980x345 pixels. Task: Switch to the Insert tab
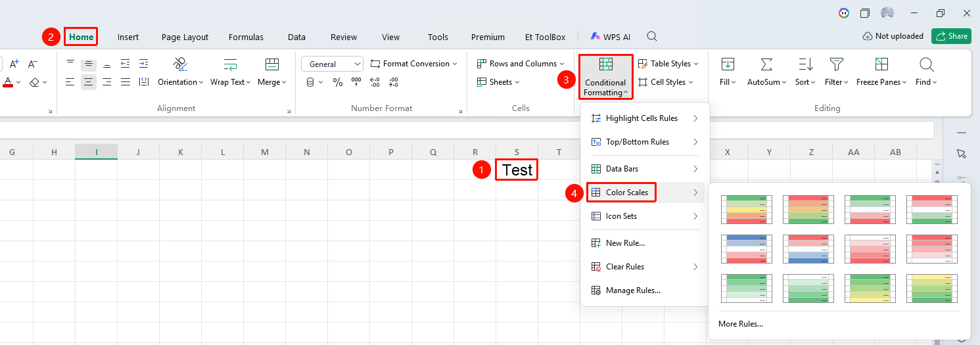coord(128,37)
